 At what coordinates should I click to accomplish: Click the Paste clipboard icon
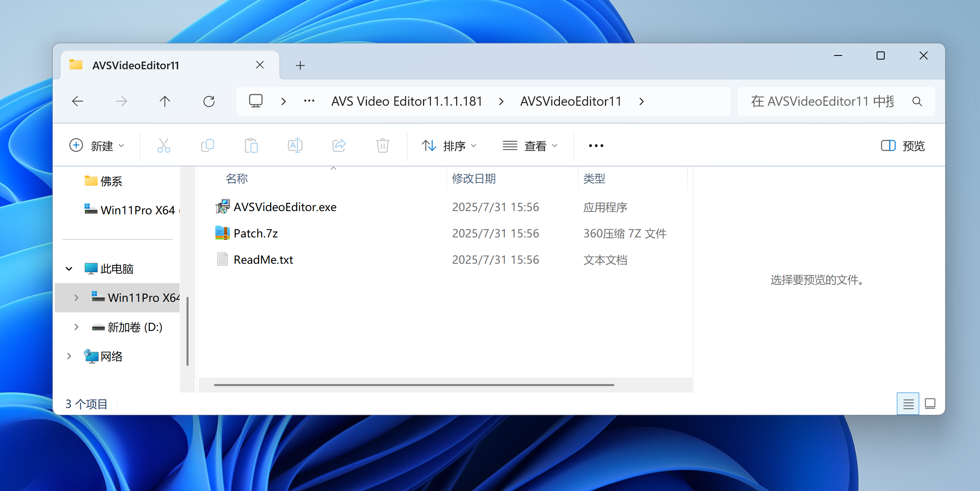coord(251,145)
